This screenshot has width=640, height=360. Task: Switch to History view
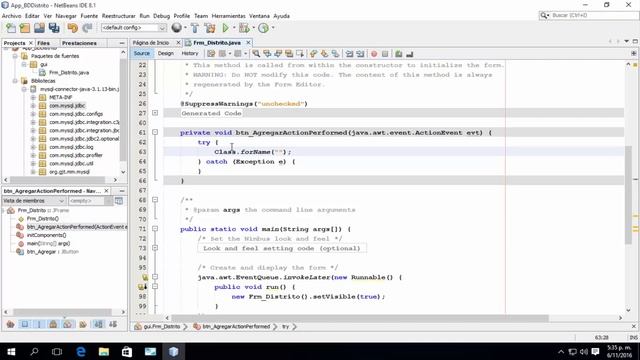pyautogui.click(x=190, y=53)
